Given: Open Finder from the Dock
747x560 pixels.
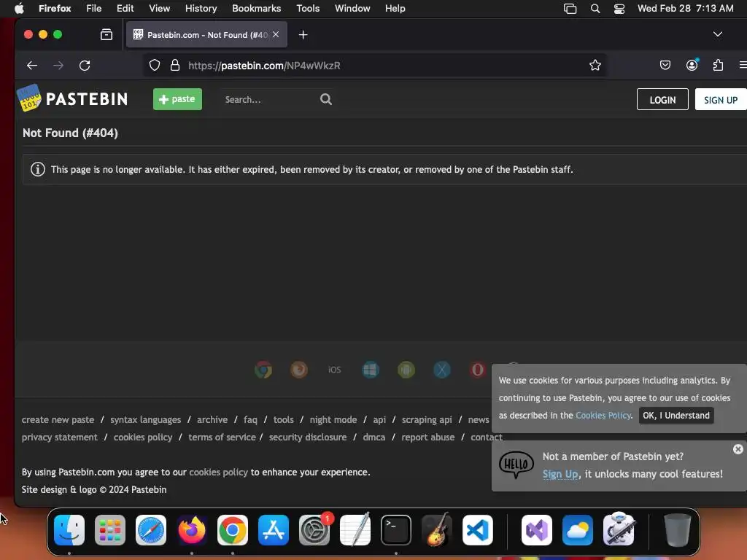Looking at the screenshot, I should coord(69,529).
